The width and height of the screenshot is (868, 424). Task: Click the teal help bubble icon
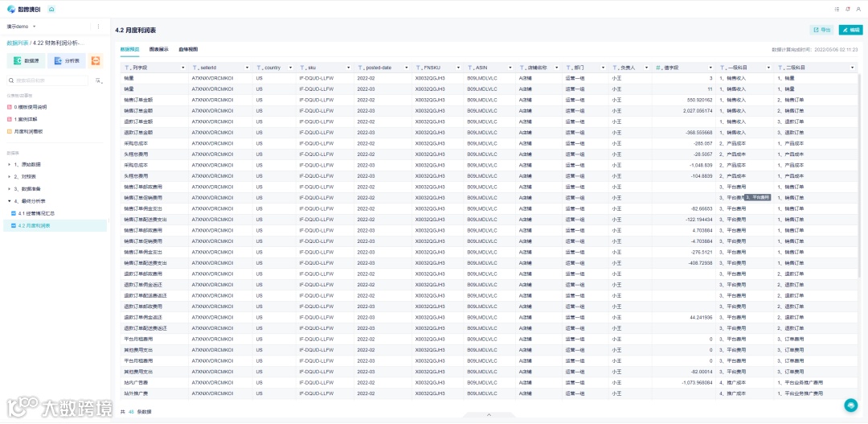pos(851,405)
